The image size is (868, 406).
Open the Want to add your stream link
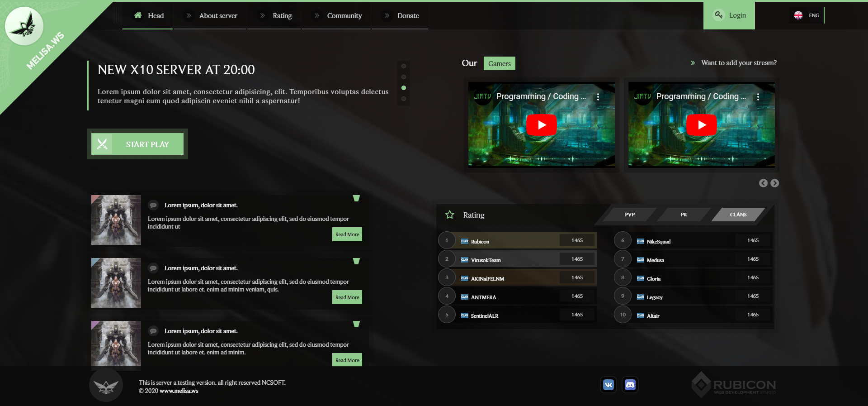(738, 63)
